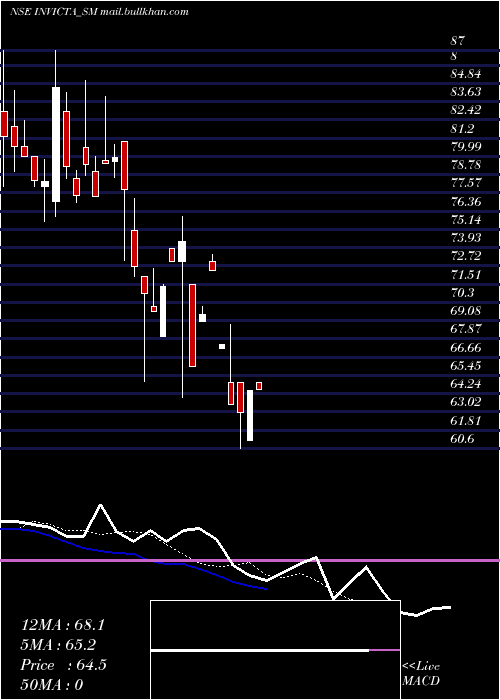This screenshot has width=500, height=700.
Task: Click the 77.57 axis value
Action: click(466, 183)
